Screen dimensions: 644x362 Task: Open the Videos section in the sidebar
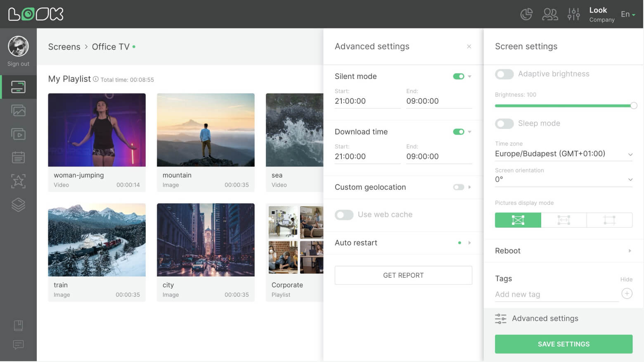[x=18, y=134]
